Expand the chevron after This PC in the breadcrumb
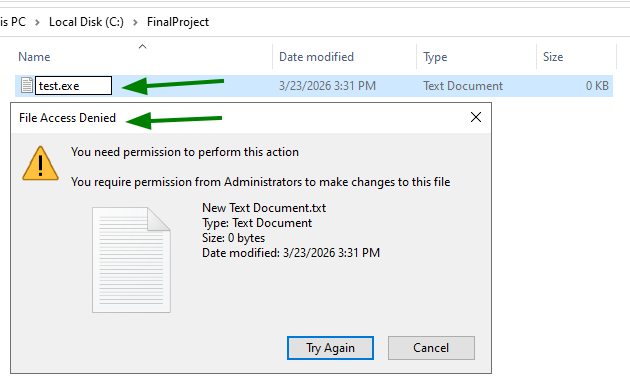 pos(37,22)
